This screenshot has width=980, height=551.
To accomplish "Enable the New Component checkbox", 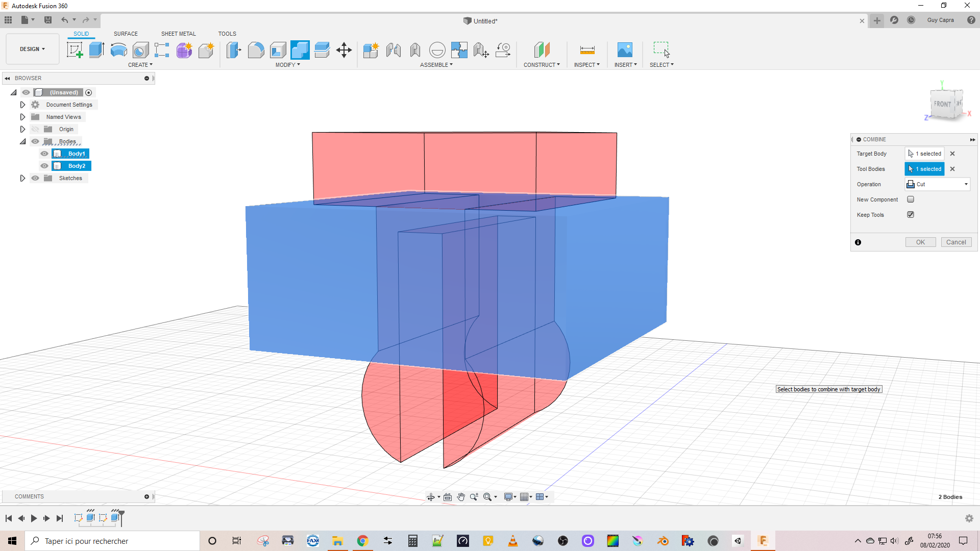I will [911, 199].
